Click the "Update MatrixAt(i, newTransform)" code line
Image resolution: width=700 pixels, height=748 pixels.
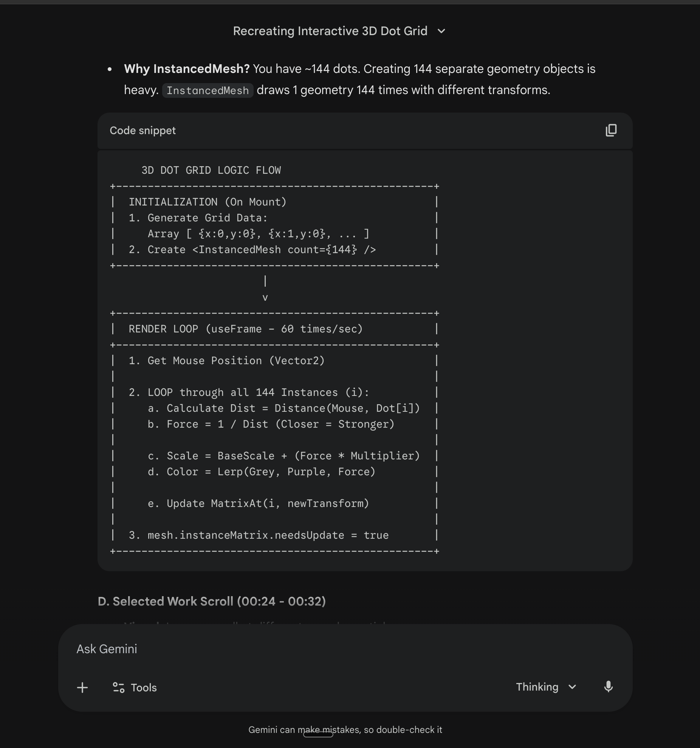point(267,504)
